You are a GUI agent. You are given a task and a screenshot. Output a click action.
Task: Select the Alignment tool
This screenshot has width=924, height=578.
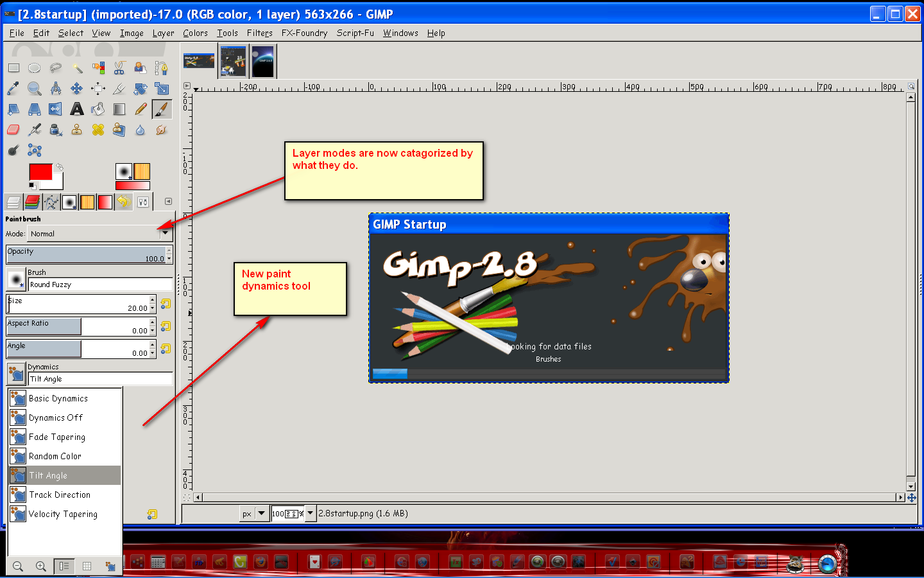98,88
